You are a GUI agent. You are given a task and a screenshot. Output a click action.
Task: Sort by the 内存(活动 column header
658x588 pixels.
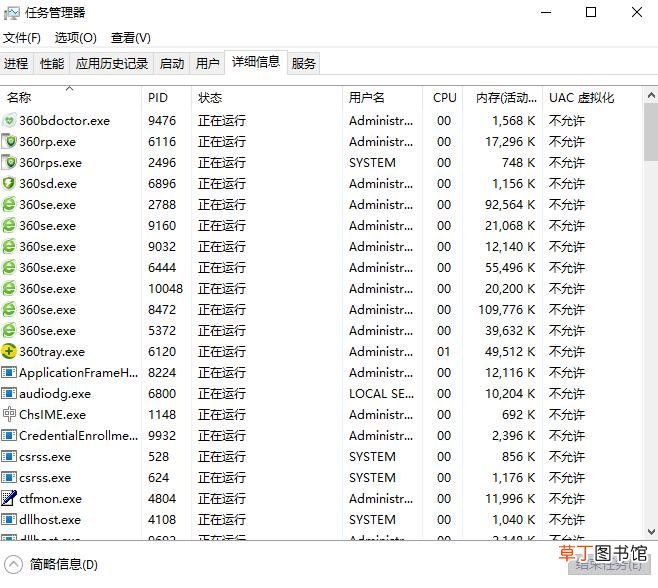tap(503, 98)
